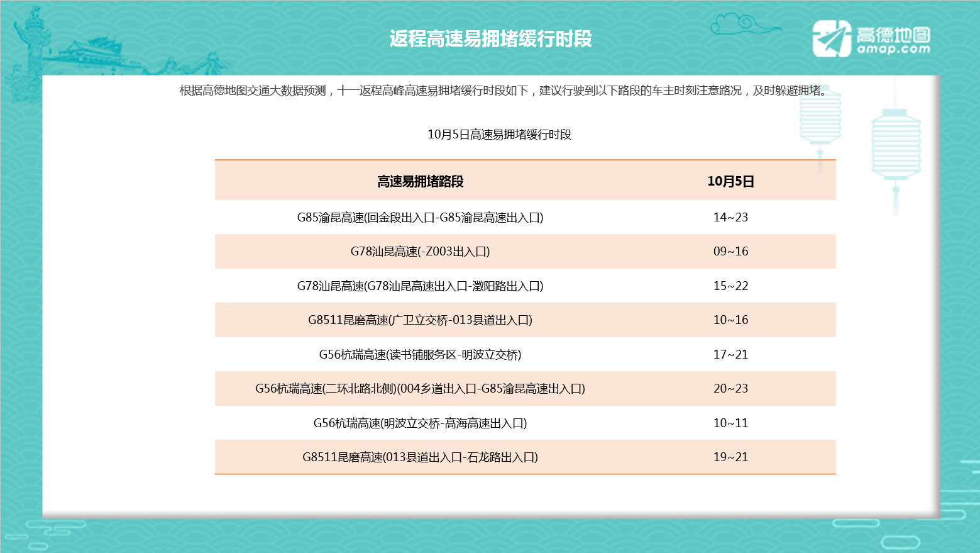This screenshot has width=980, height=553.
Task: Select row G56杭瑞高速(二环北路北侧)(004乡道出入口-G85渝昆高速出入口)
Action: click(526, 389)
